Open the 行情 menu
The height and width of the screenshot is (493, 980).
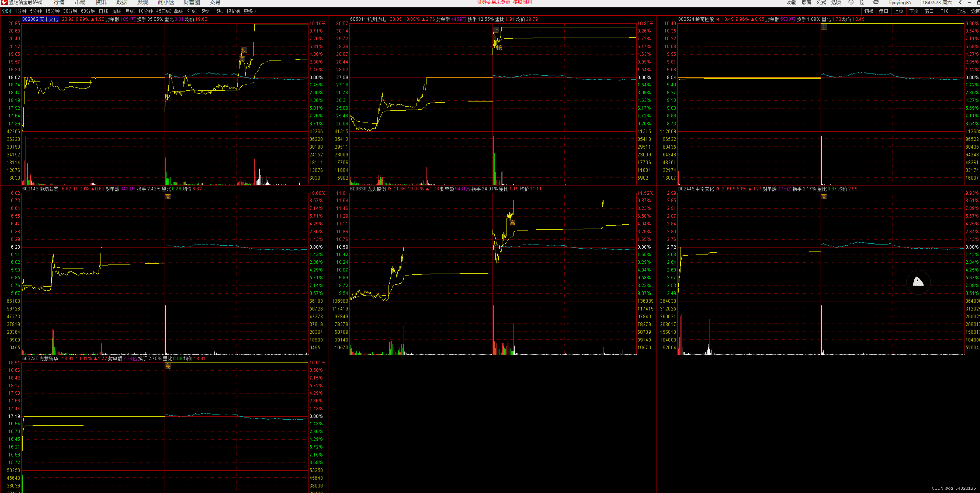pos(59,2)
